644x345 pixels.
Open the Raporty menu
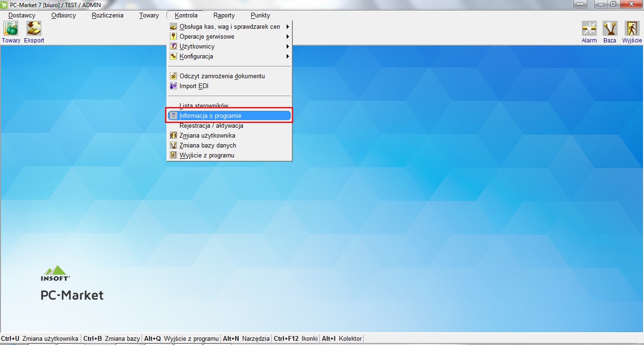pos(224,15)
